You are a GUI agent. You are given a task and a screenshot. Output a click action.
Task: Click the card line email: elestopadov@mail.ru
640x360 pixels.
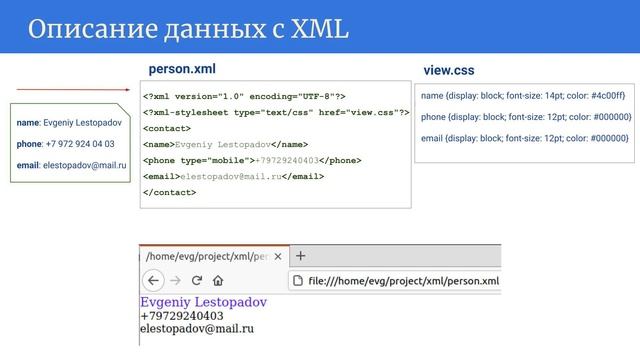[71, 165]
